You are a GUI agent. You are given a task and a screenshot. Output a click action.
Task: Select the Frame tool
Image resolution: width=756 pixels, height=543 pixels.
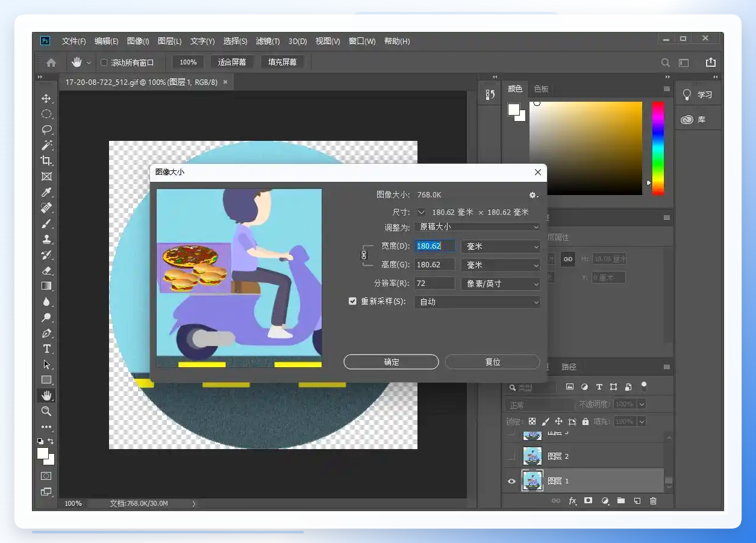coord(46,176)
